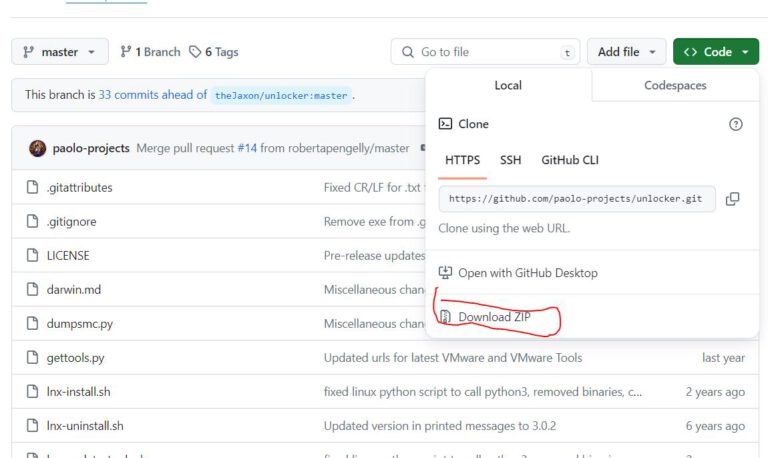Click the clone URL text field

576,199
